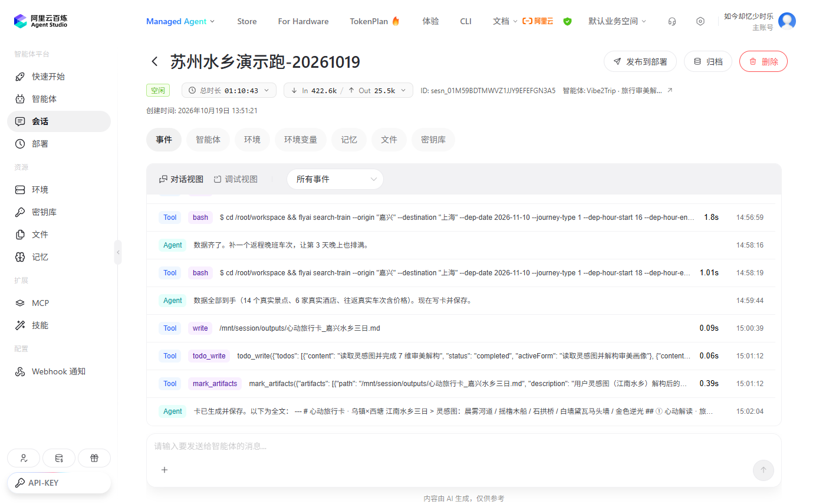Open the 默认业务空间 workspace dropdown
This screenshot has height=504, width=816.
pos(617,21)
